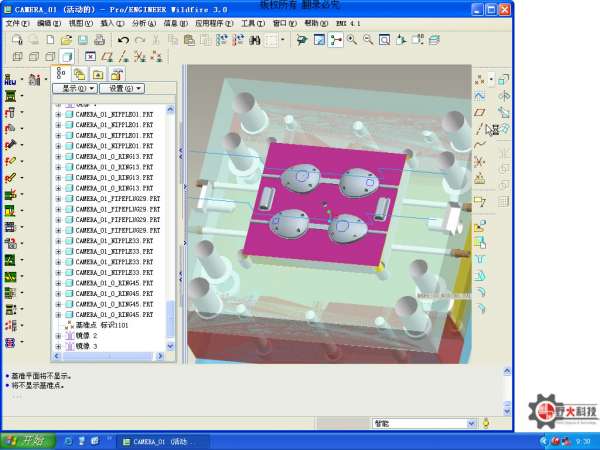Click the Paste toolbar icon
This screenshot has width=600, height=450.
point(189,40)
